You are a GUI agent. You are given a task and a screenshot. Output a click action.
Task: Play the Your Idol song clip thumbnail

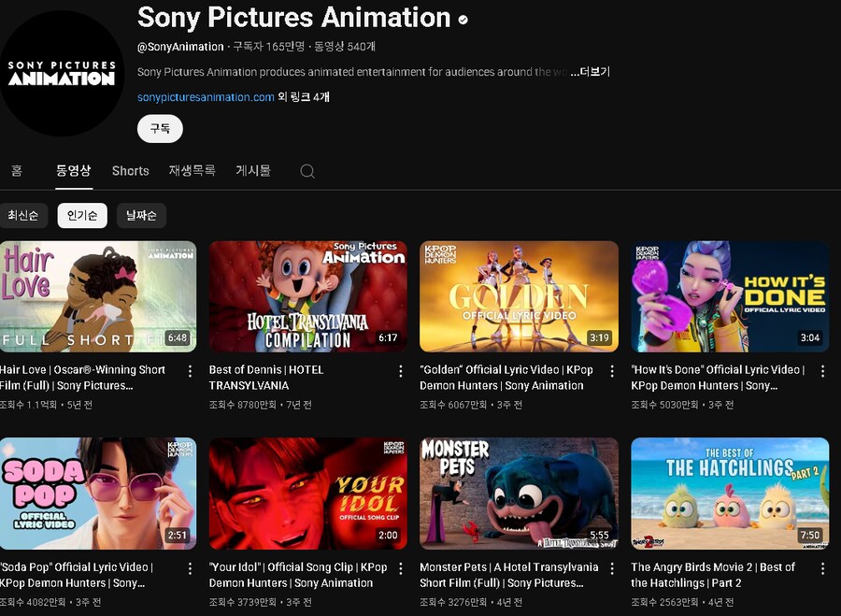coord(307,494)
